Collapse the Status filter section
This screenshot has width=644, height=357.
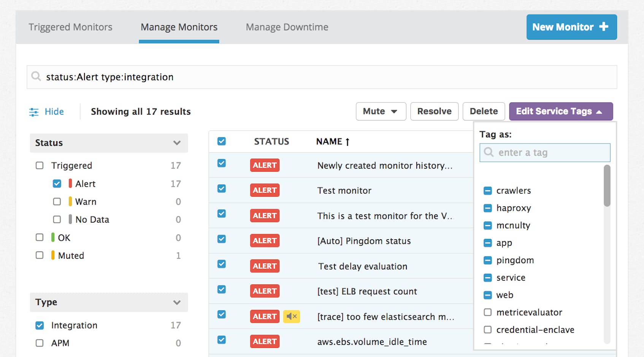coord(176,143)
